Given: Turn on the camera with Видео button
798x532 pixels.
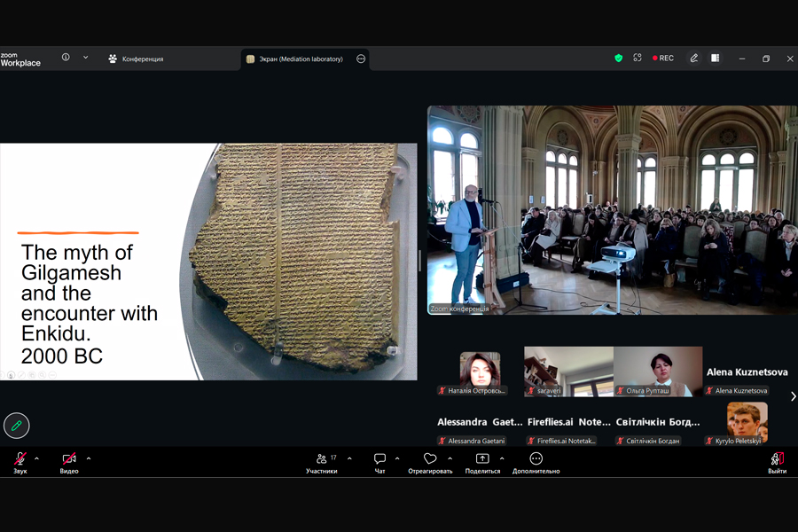Looking at the screenshot, I should click(69, 461).
